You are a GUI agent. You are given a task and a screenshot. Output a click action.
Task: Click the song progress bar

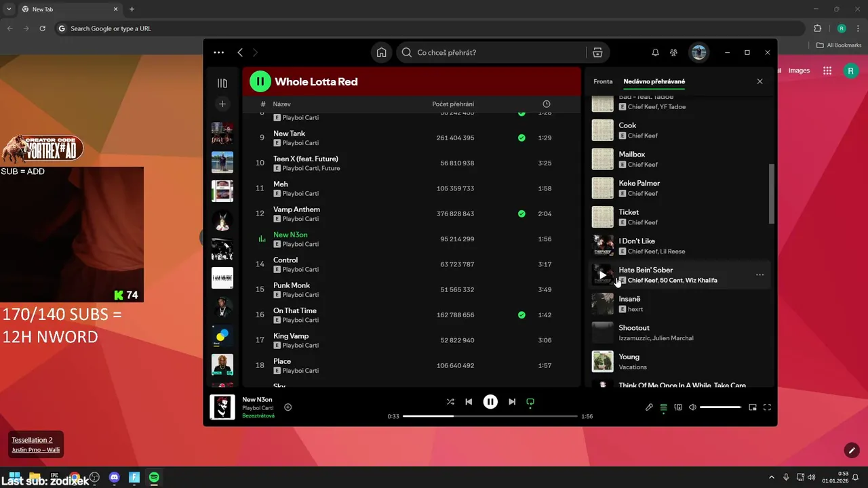click(x=490, y=416)
